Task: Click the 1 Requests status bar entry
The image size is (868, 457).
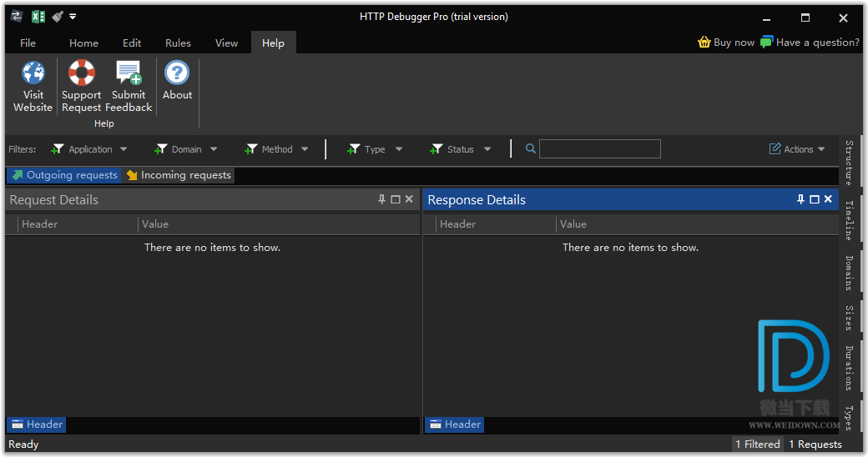Action: tap(815, 444)
